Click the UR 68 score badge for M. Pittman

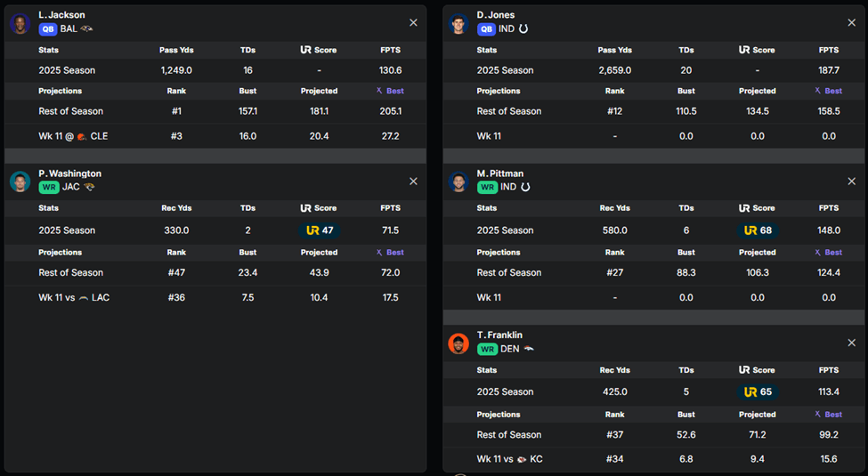tap(758, 230)
